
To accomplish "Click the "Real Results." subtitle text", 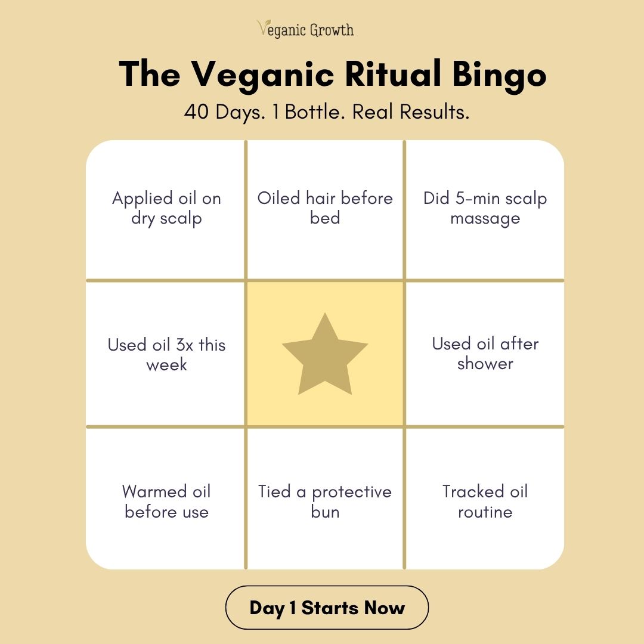I will click(411, 112).
